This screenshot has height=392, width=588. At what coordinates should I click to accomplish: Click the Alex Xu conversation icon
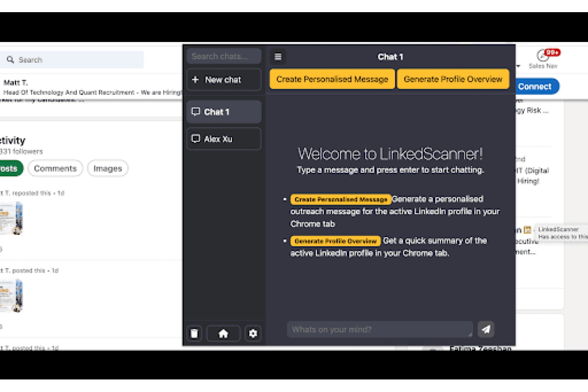click(196, 139)
